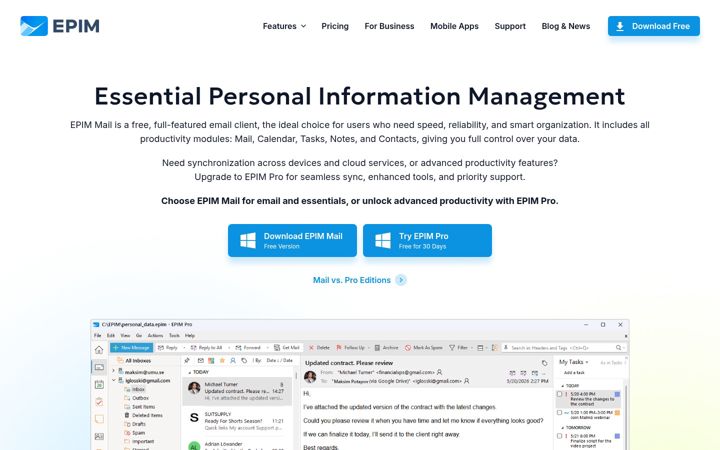Screen dimensions: 720x450
Task: Click the category color filter icon
Action: coord(211,360)
